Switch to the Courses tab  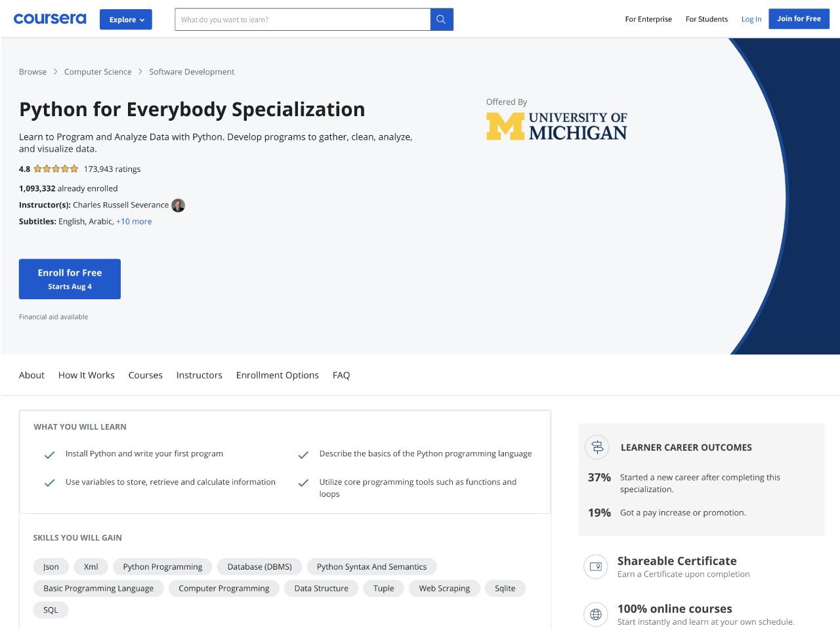click(146, 375)
